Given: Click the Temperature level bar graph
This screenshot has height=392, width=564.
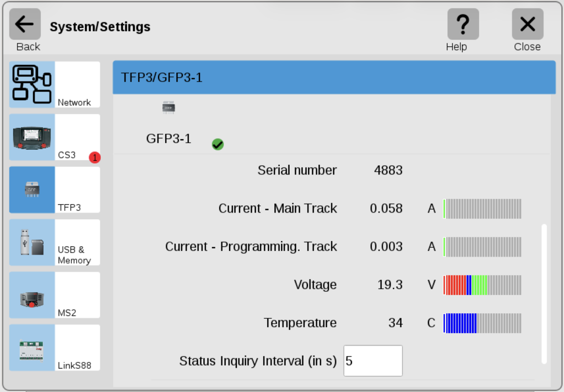Looking at the screenshot, I should tap(482, 323).
